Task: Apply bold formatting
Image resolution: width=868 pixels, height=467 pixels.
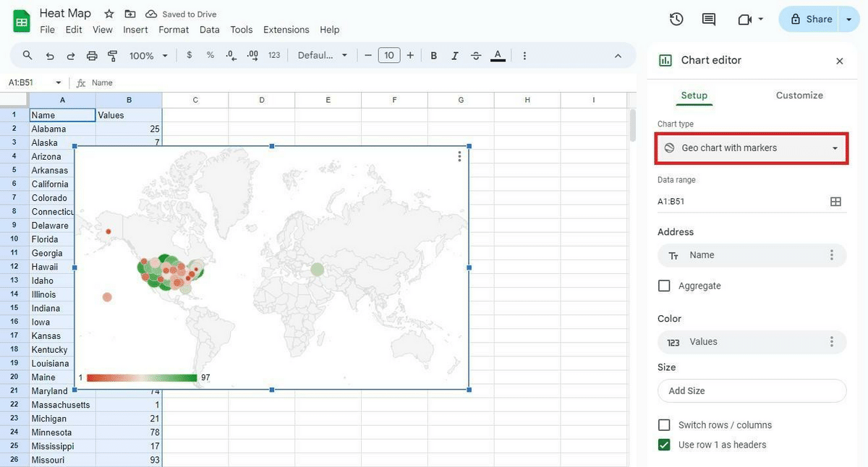Action: 434,56
